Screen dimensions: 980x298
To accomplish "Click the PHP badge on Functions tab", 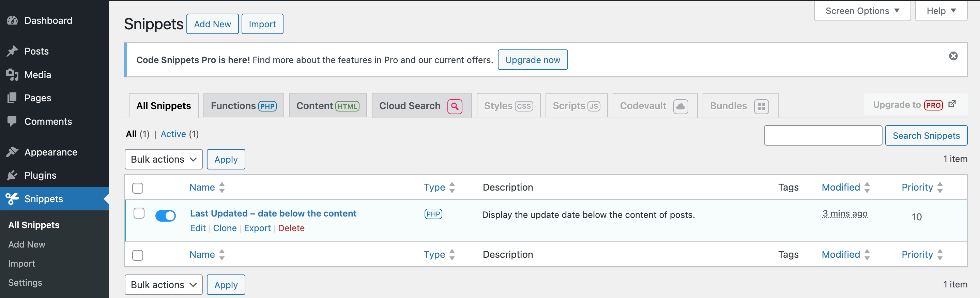I will [x=267, y=106].
